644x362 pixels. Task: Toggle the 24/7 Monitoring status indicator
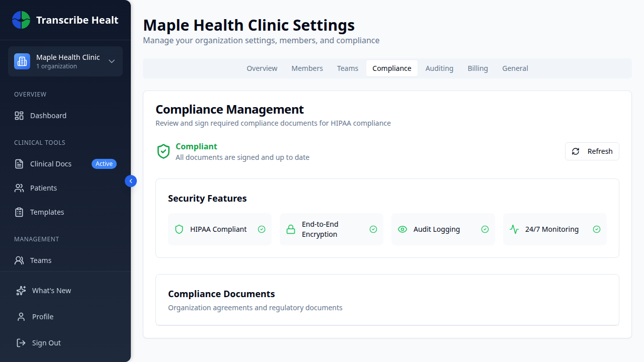(597, 229)
